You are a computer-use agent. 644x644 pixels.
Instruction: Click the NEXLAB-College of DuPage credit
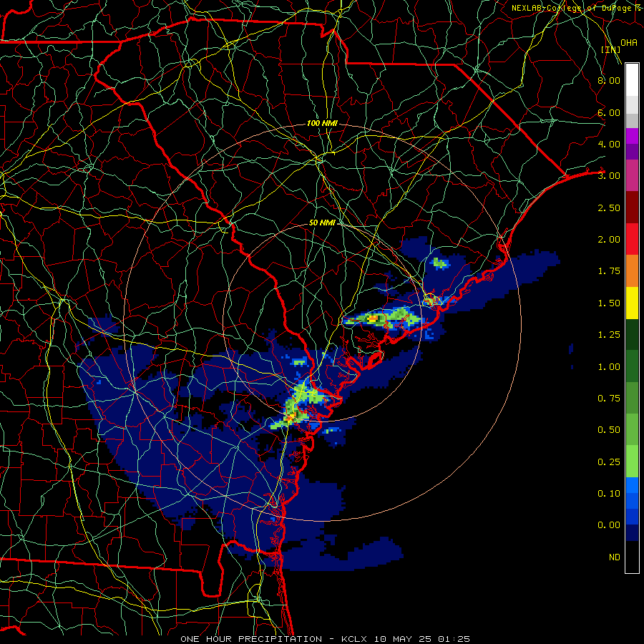[x=577, y=8]
